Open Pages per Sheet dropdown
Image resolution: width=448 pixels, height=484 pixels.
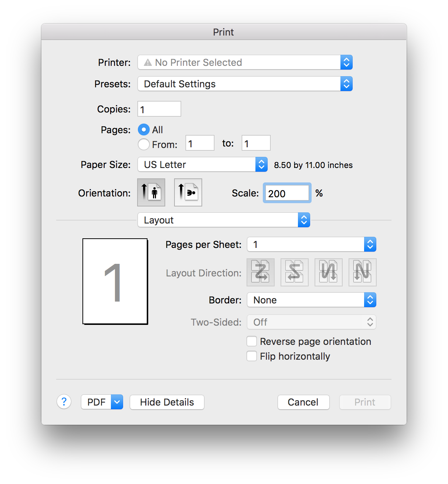[312, 244]
